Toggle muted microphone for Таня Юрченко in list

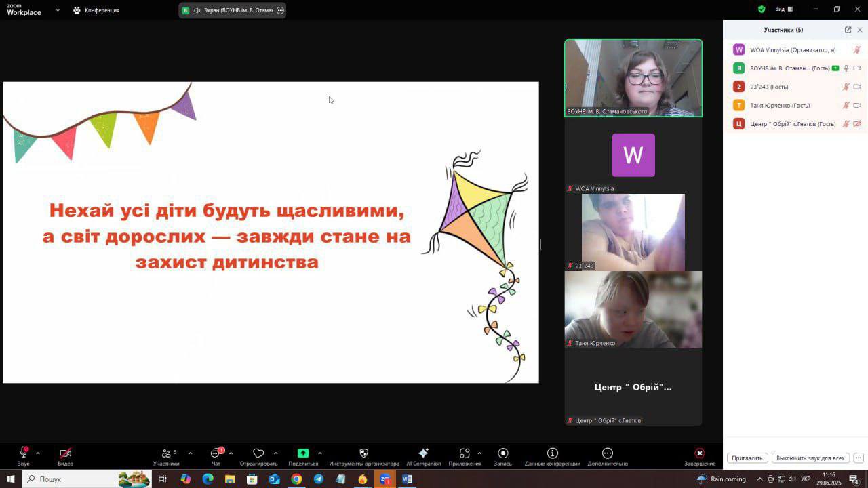click(846, 105)
